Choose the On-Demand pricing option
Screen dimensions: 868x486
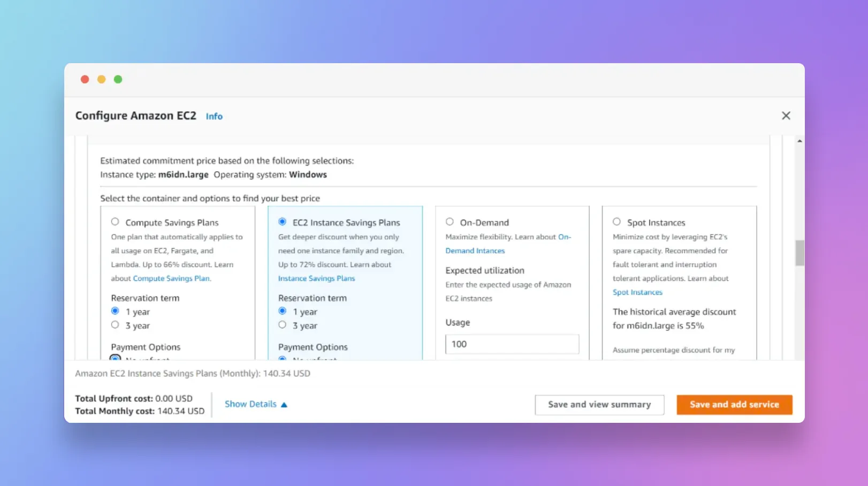pyautogui.click(x=450, y=222)
